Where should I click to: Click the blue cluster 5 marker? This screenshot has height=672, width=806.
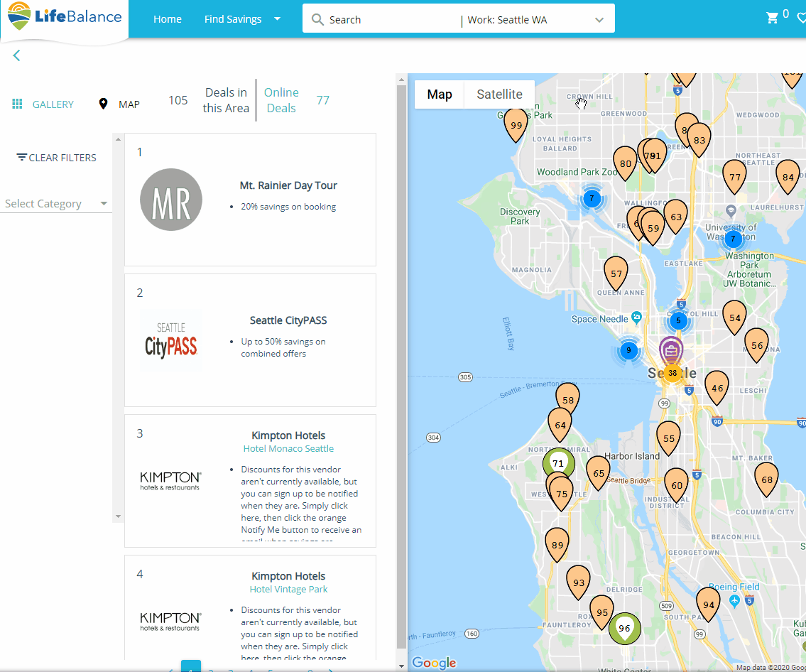pyautogui.click(x=678, y=321)
